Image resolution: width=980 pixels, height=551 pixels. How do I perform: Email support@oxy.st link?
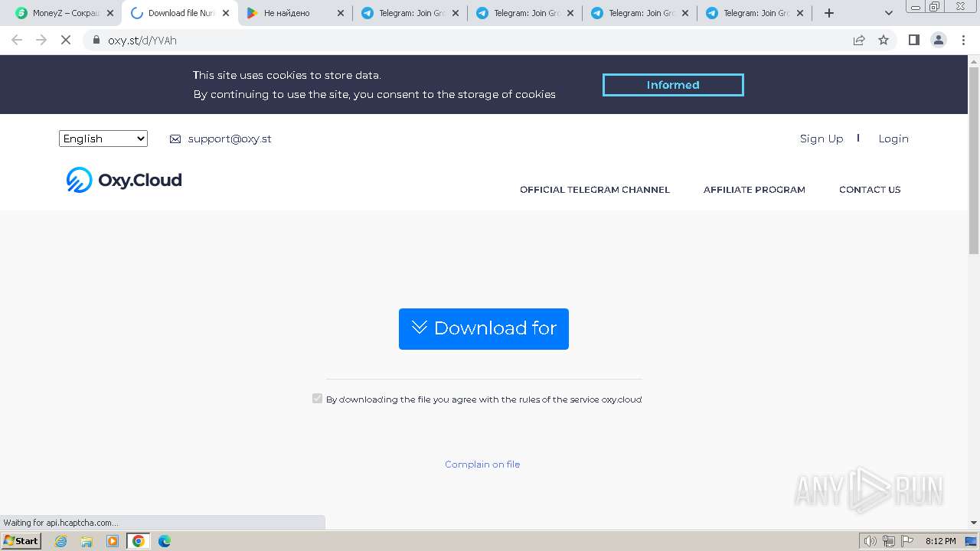pos(230,139)
